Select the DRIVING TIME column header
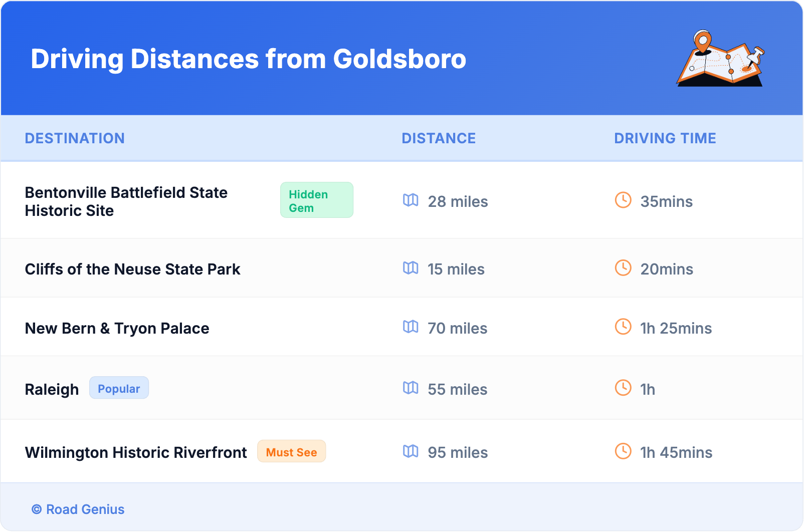 click(665, 138)
